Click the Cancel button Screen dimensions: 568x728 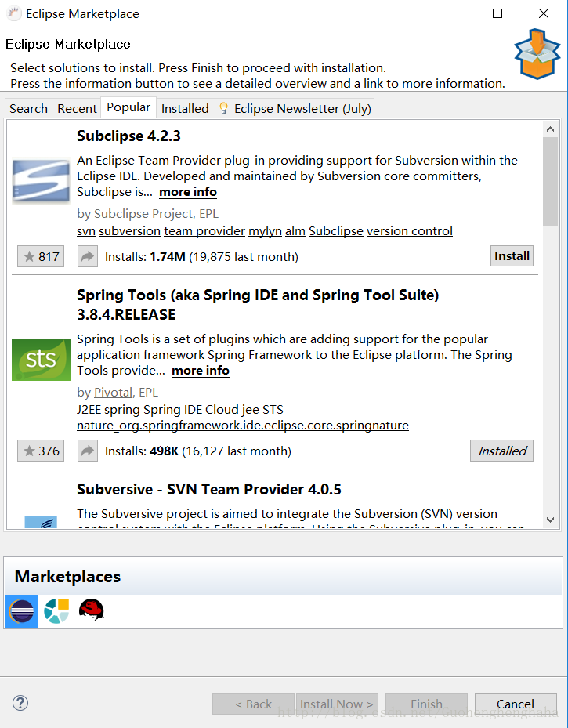click(x=516, y=704)
